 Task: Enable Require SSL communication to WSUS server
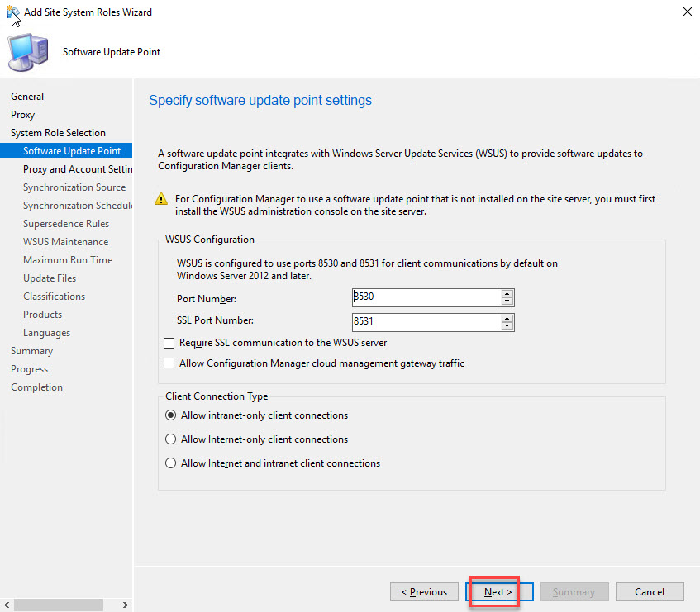click(170, 343)
